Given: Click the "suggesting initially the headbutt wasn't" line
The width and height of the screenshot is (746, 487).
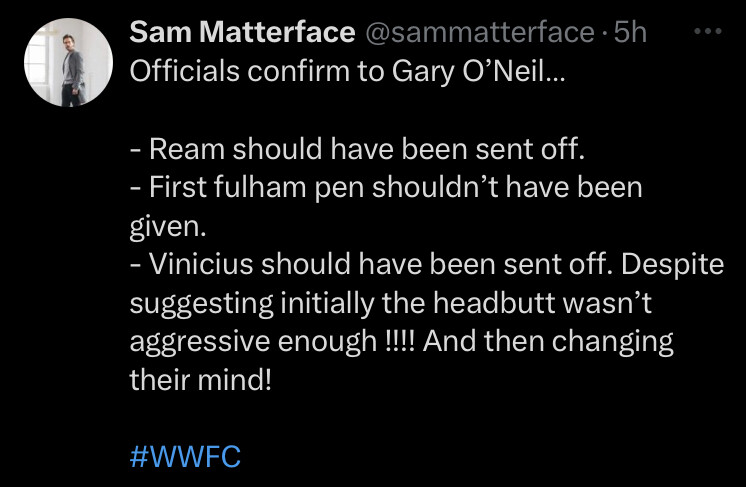Looking at the screenshot, I should 391,303.
